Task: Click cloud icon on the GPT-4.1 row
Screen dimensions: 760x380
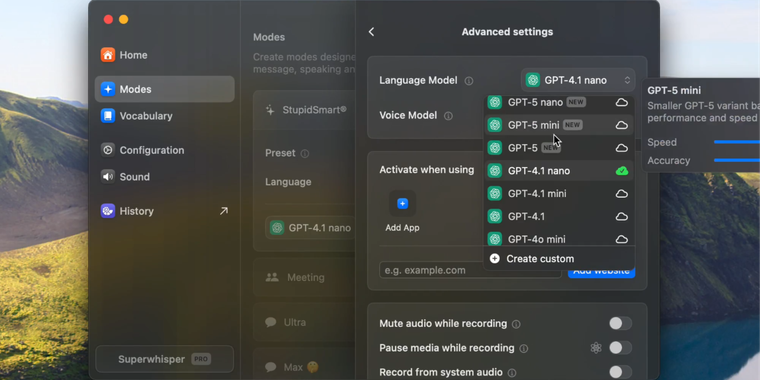Action: coord(621,217)
